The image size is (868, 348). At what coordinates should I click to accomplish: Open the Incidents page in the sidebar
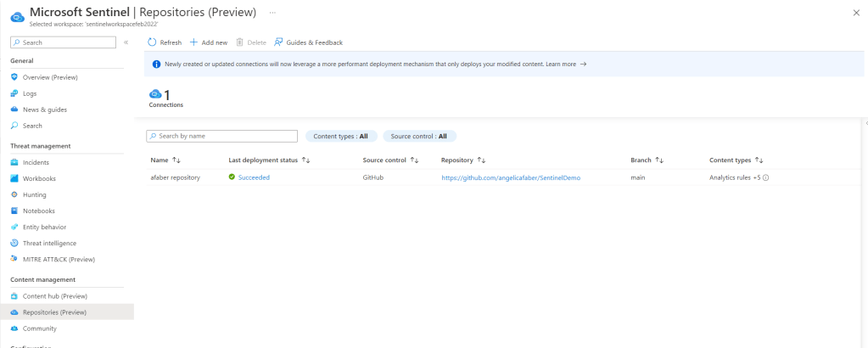36,162
